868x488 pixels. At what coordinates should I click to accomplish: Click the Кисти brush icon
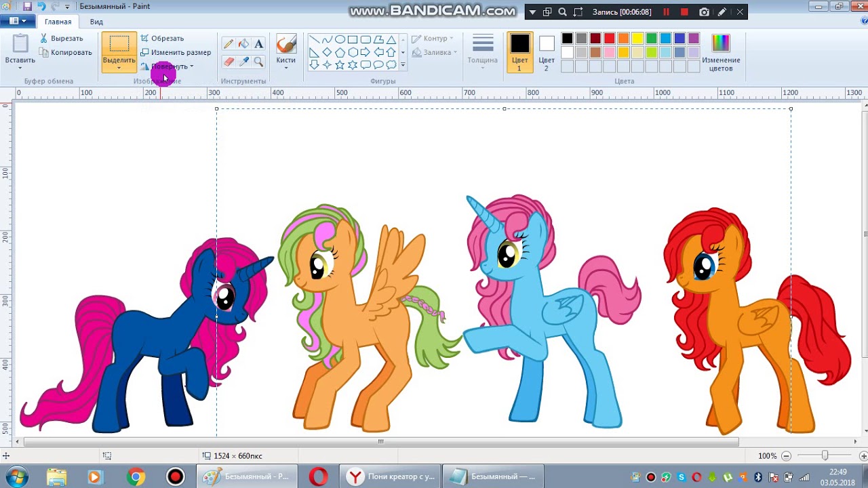point(286,44)
